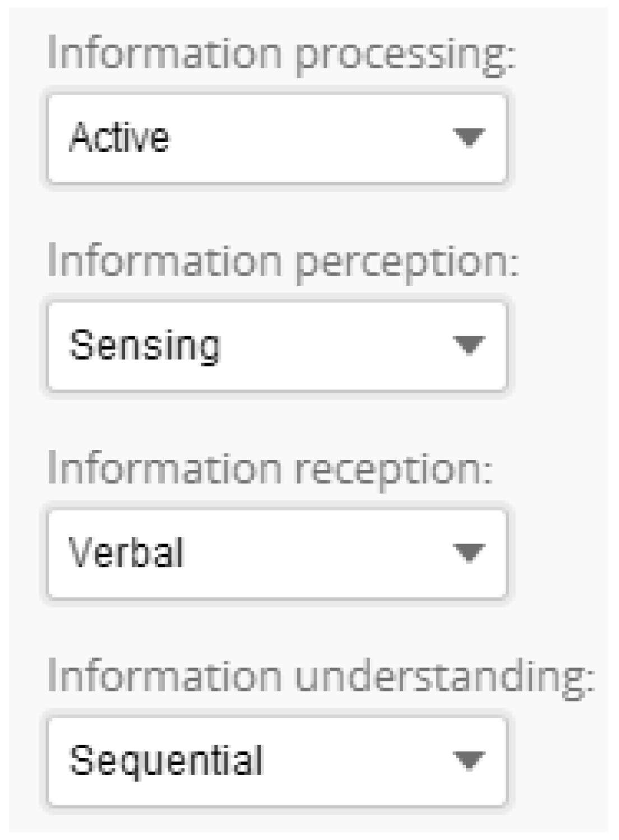This screenshot has width=619, height=840.
Task: Expand the combo box showing Sensing
Action: click(277, 345)
